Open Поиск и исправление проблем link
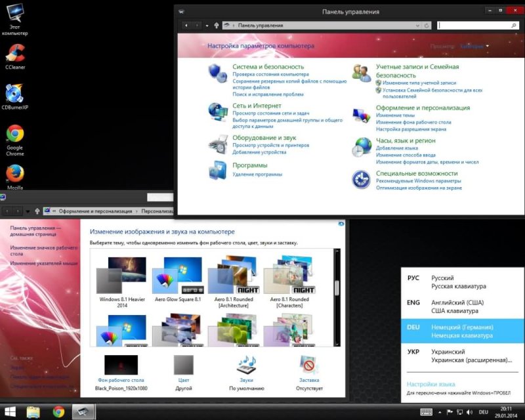This screenshot has height=420, width=525. [268, 94]
